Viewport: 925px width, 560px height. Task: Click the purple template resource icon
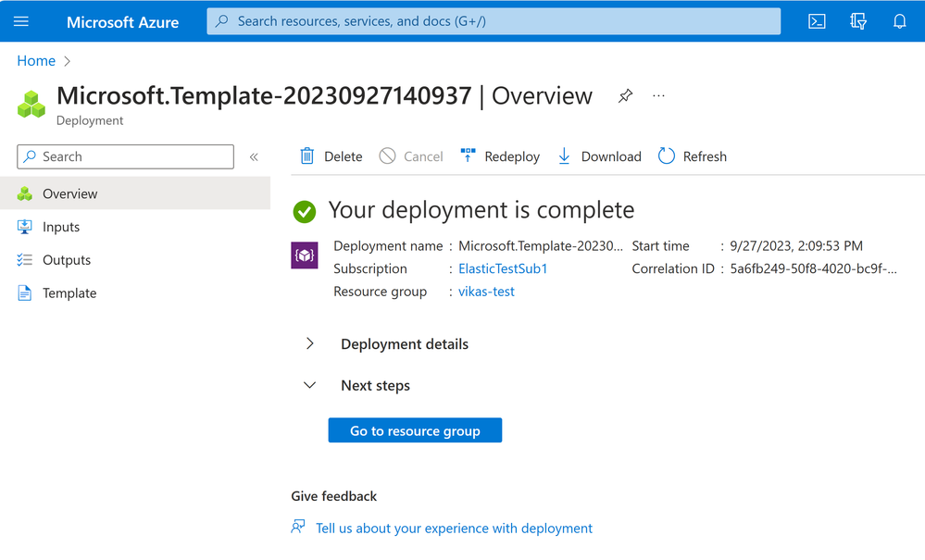pos(305,255)
